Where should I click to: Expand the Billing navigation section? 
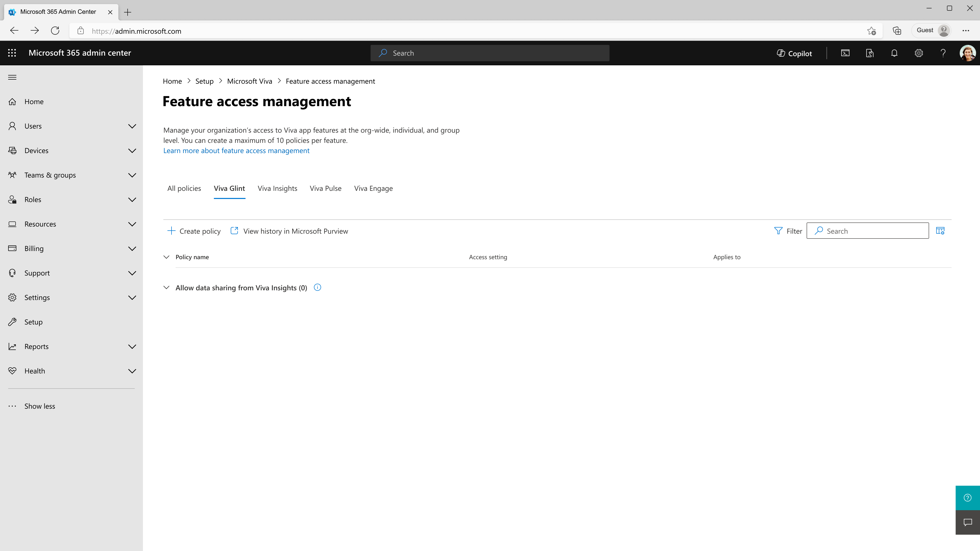click(71, 249)
